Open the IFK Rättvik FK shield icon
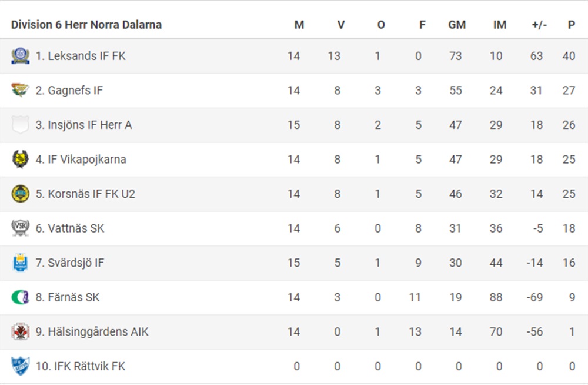The width and height of the screenshot is (588, 385). (x=20, y=366)
